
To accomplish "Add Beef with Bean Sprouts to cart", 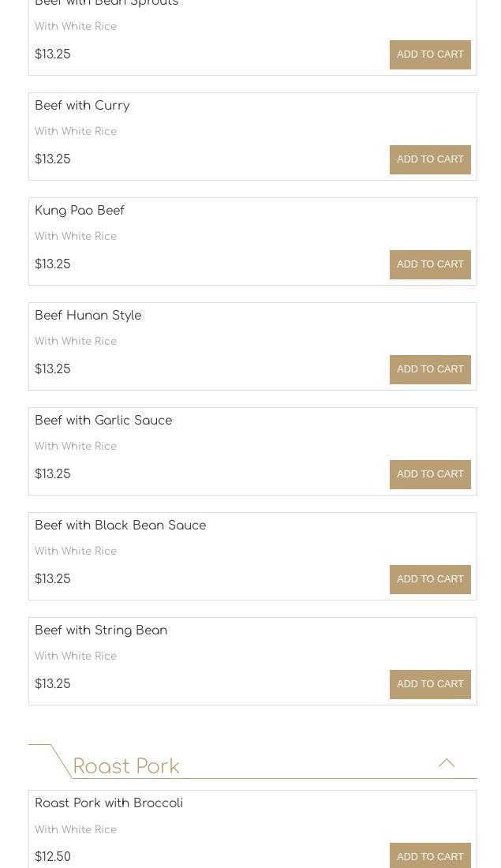I will click(430, 54).
